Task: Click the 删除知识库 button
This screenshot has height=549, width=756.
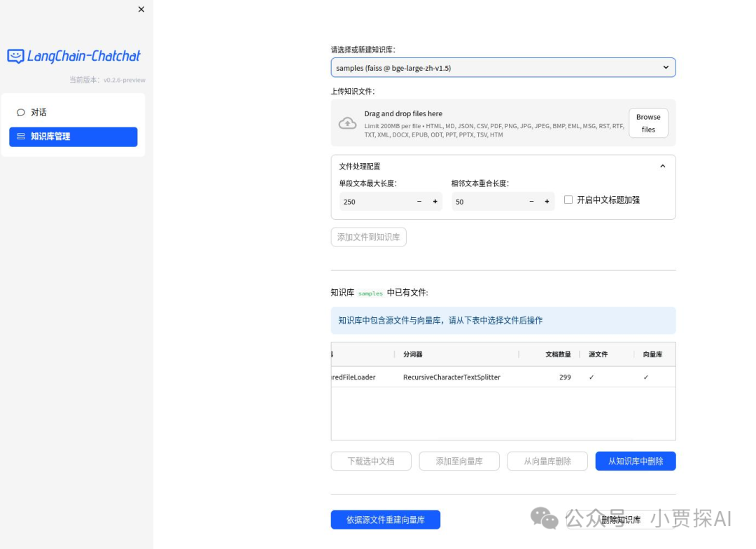Action: click(621, 520)
